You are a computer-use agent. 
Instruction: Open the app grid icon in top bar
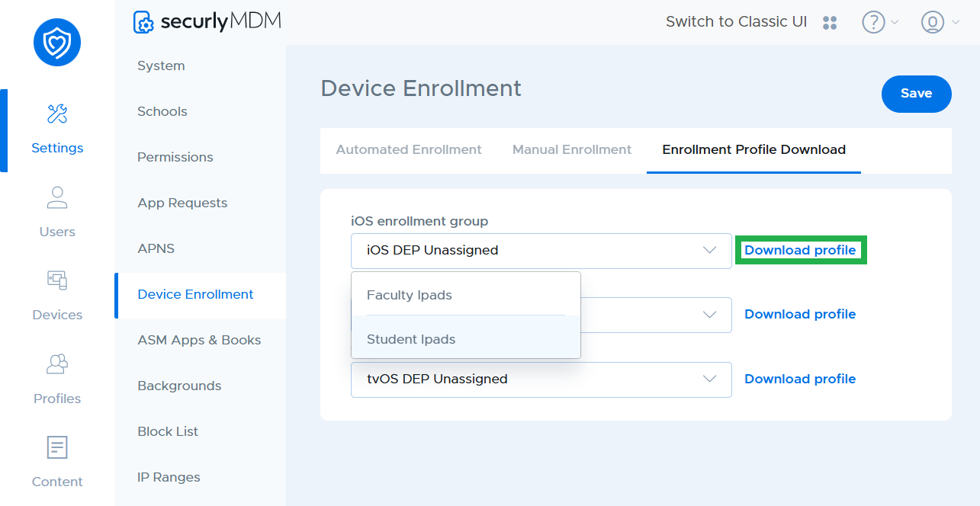point(830,22)
